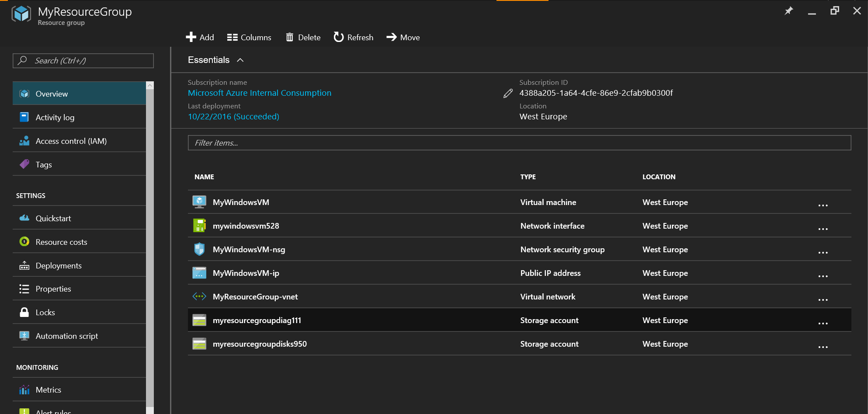Image resolution: width=868 pixels, height=414 pixels.
Task: Open Access control (IAM)
Action: click(79, 141)
